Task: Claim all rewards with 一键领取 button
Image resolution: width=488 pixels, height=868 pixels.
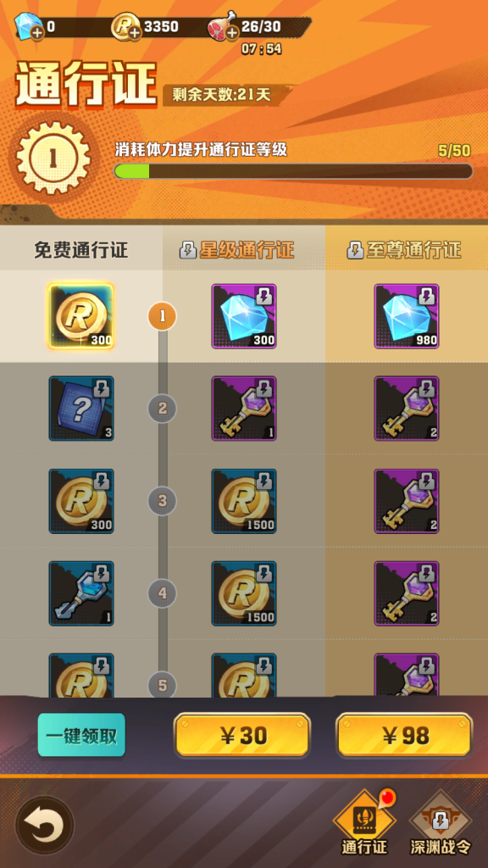Action: [x=81, y=735]
